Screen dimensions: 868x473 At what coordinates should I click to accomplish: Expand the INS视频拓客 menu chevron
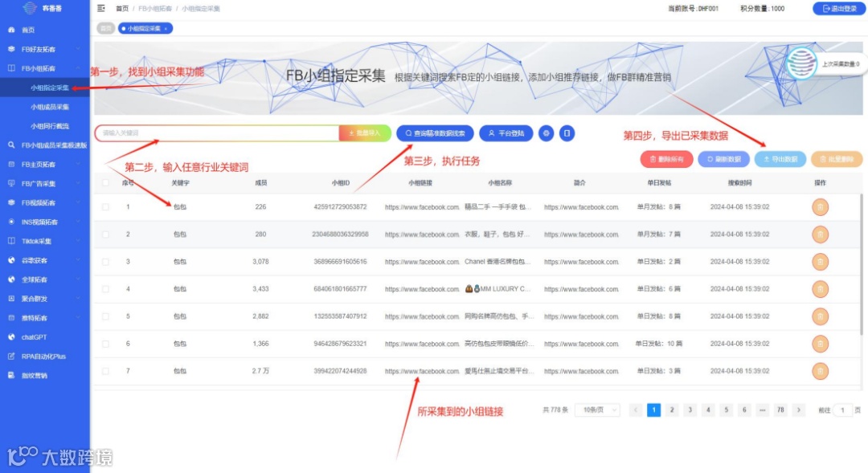click(x=78, y=222)
